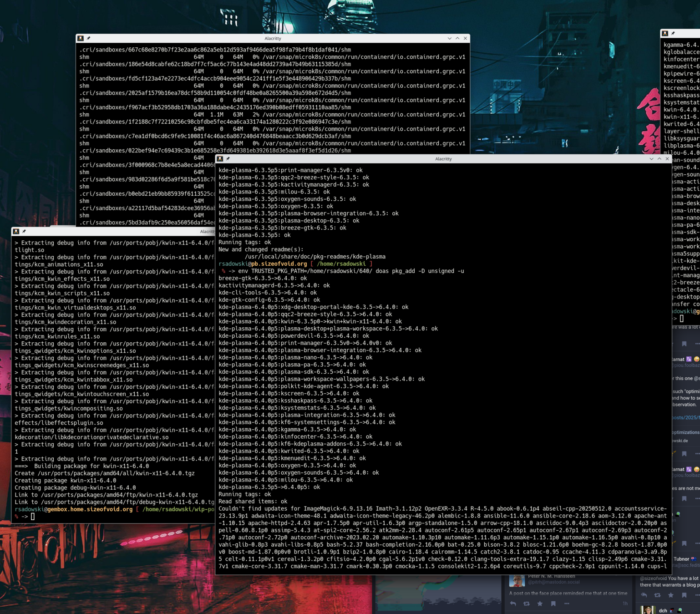The height and width of the screenshot is (614, 700).
Task: Maximize the front pkg_add Alacritty window
Action: (659, 159)
